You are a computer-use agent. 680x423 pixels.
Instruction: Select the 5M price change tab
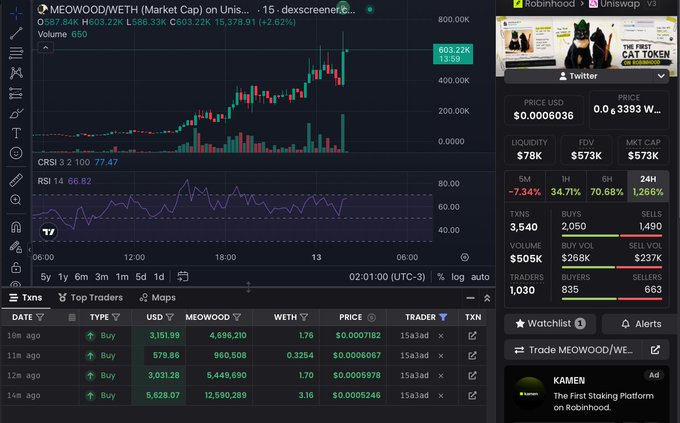[525, 186]
